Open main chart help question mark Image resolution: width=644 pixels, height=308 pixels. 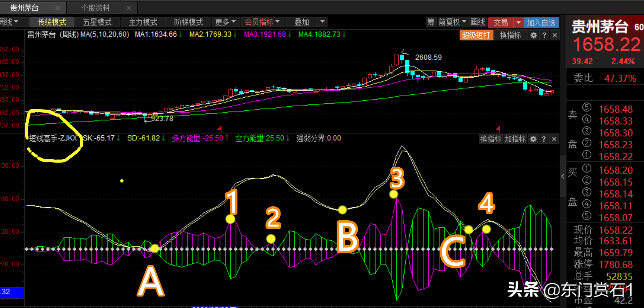click(544, 35)
